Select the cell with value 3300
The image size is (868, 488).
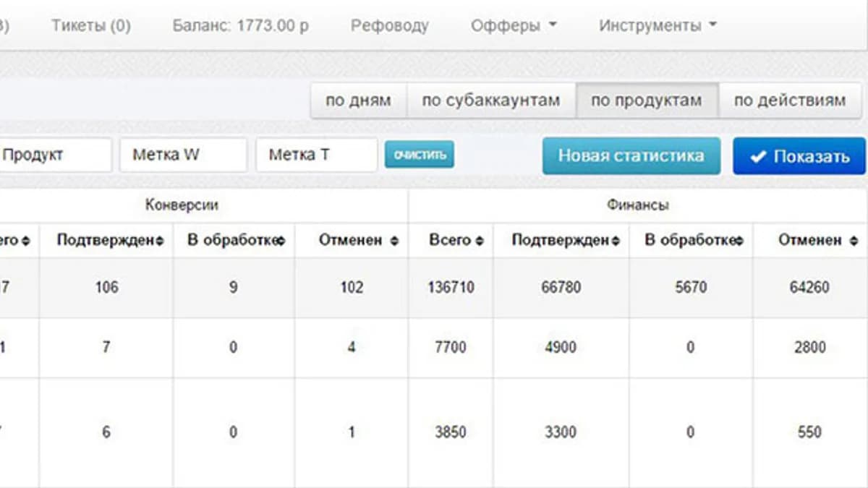click(x=561, y=432)
